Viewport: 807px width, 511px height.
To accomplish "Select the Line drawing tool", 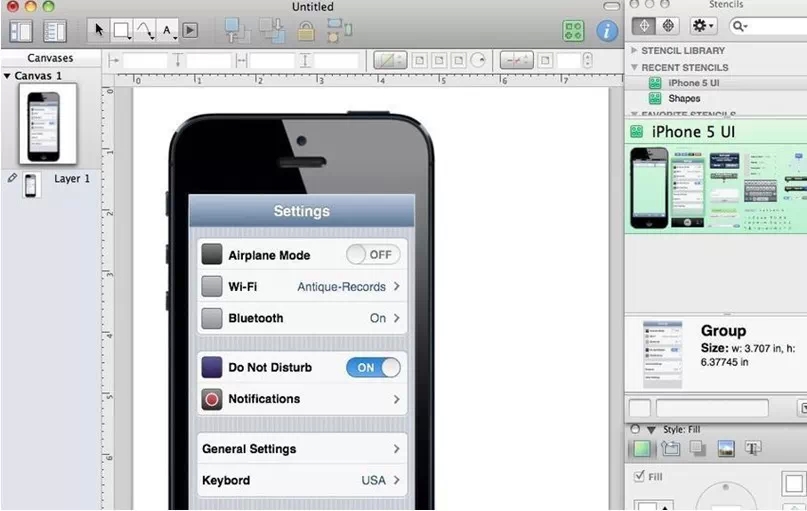I will pos(145,30).
